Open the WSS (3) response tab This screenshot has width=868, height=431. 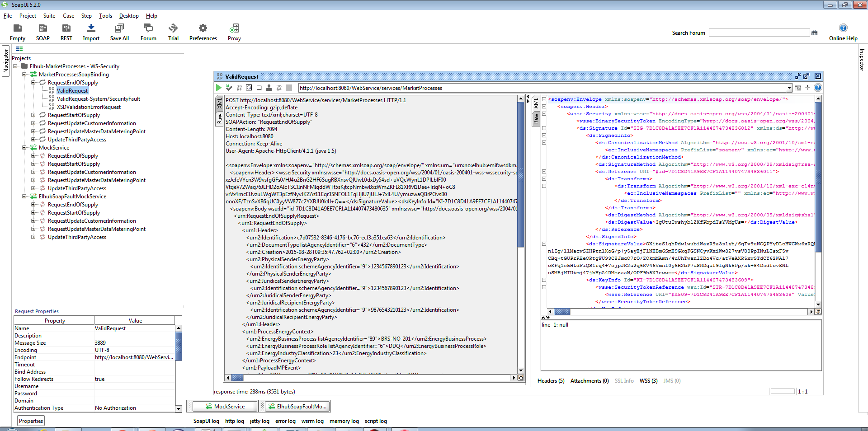point(648,381)
